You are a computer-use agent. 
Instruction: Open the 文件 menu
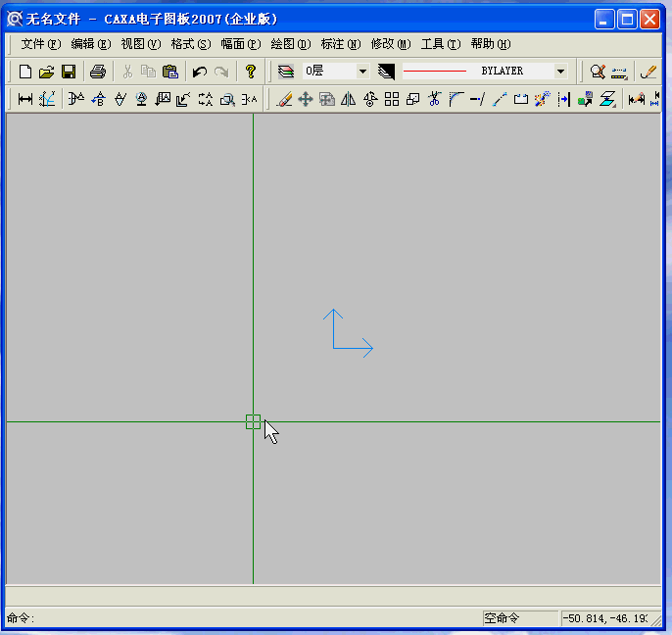[40, 44]
